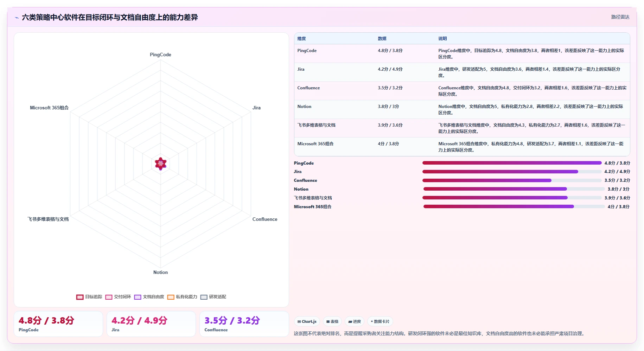Click the Confluence description text in table

[x=532, y=91]
